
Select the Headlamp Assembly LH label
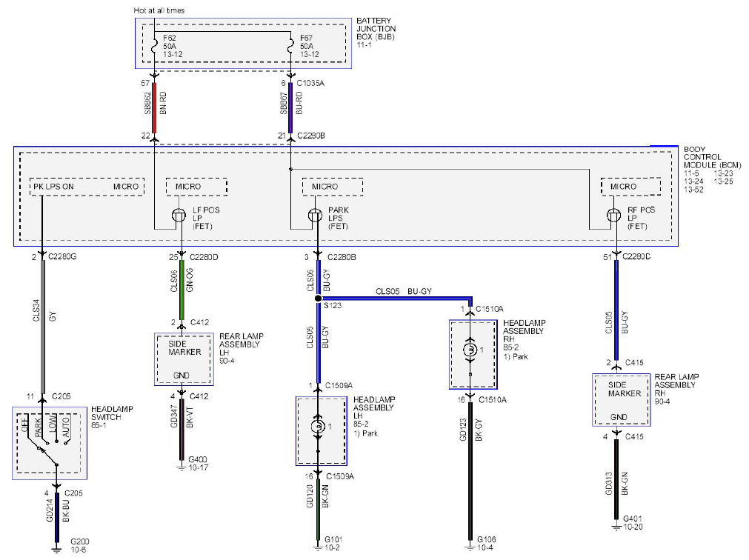pyautogui.click(x=374, y=416)
